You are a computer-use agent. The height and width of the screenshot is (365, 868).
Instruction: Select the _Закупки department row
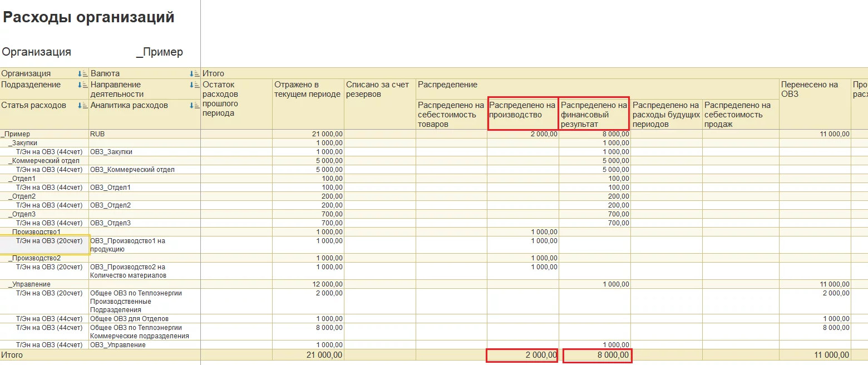45,143
